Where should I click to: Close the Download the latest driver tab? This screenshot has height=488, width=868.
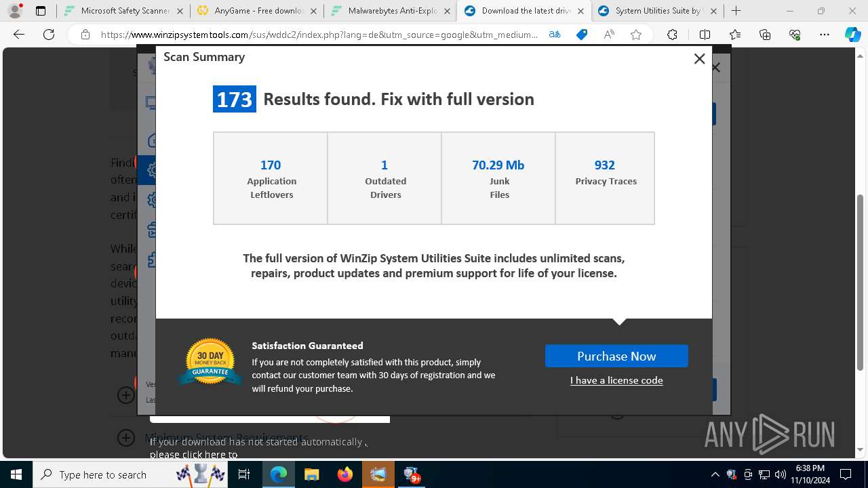(580, 11)
